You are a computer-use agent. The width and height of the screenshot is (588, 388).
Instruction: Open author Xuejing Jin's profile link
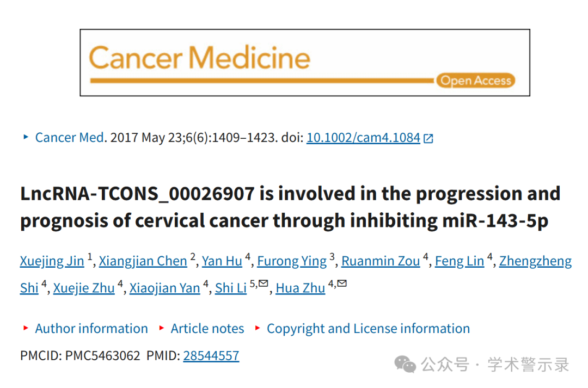point(52,261)
